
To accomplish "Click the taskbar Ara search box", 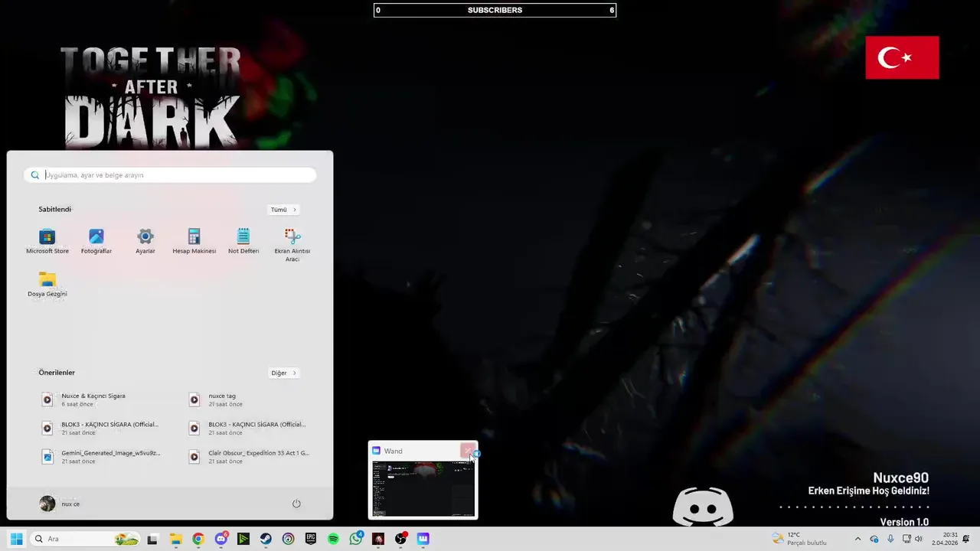I will 86,539.
